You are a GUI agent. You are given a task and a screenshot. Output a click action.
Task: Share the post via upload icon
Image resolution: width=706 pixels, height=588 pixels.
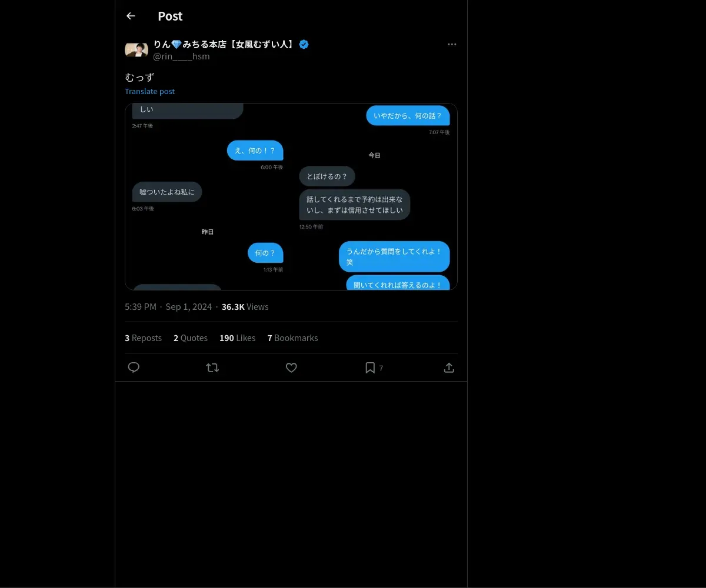tap(449, 367)
